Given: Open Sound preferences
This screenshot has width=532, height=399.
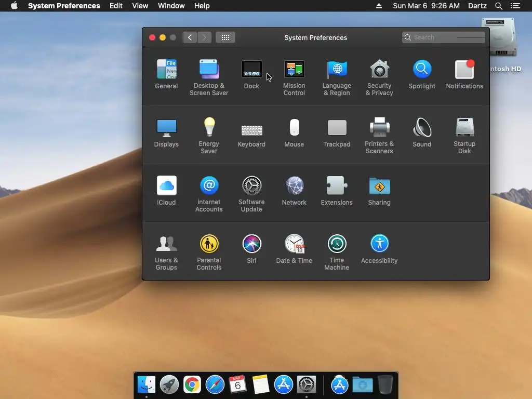Looking at the screenshot, I should coord(422,132).
